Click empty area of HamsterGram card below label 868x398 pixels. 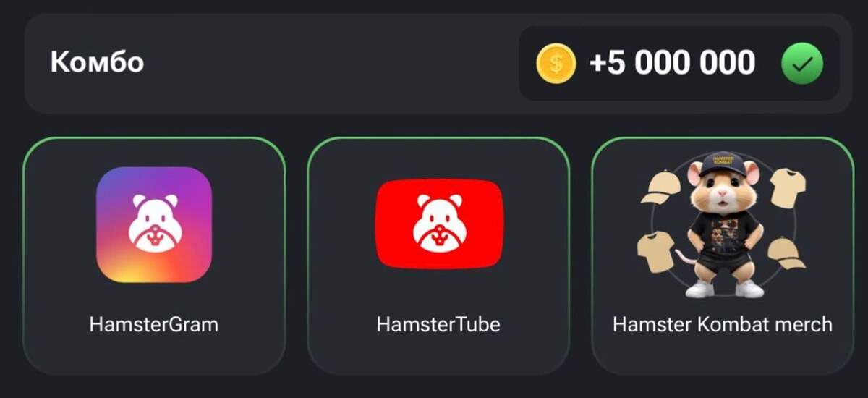click(154, 355)
